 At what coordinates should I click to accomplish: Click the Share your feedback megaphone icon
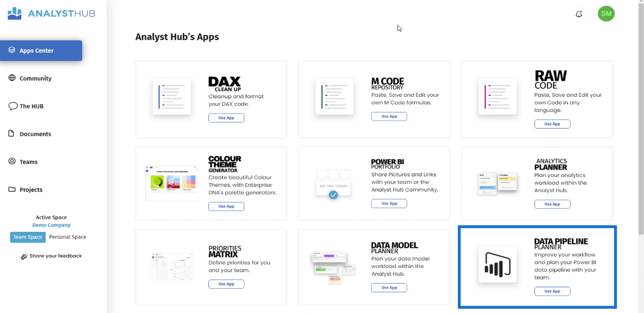24,256
